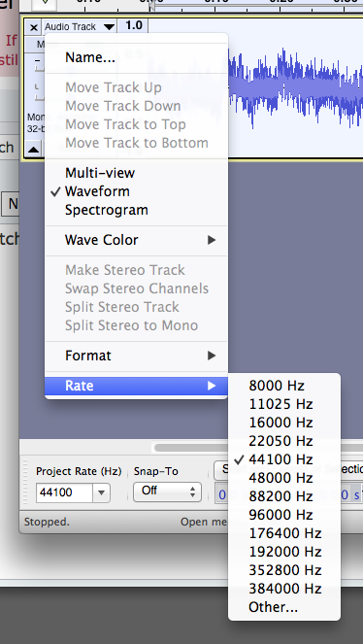Set track rate to 352800 Hz
Viewport: 363px width, 644px height.
click(x=284, y=570)
